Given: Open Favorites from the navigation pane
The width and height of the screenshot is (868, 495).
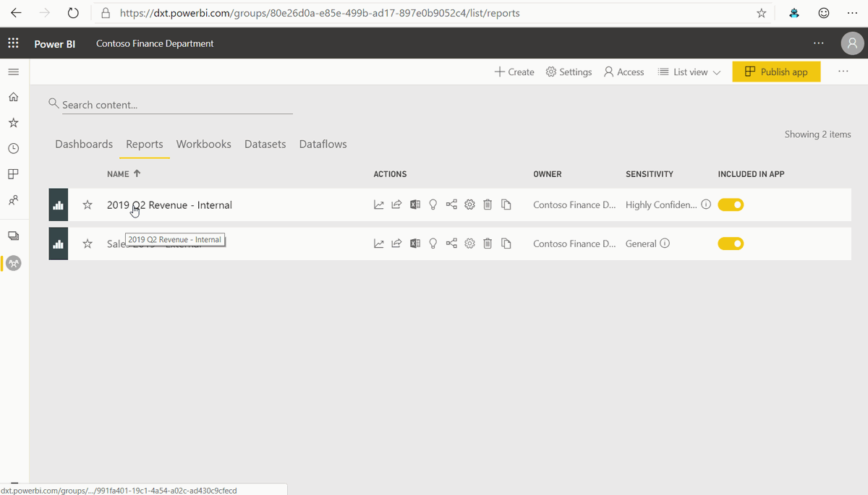Looking at the screenshot, I should coord(13,122).
